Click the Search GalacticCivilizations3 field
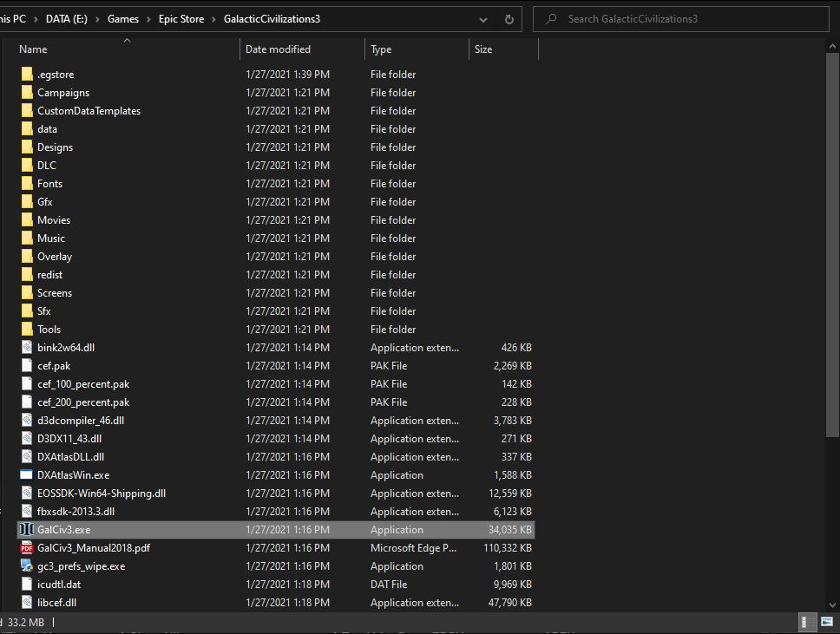This screenshot has width=840, height=634. click(681, 19)
